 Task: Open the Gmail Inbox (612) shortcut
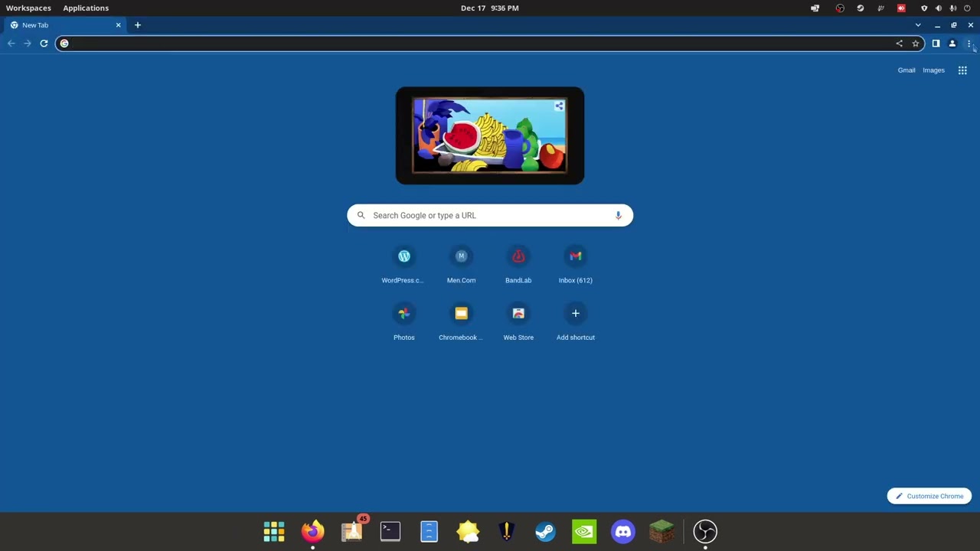pyautogui.click(x=576, y=265)
